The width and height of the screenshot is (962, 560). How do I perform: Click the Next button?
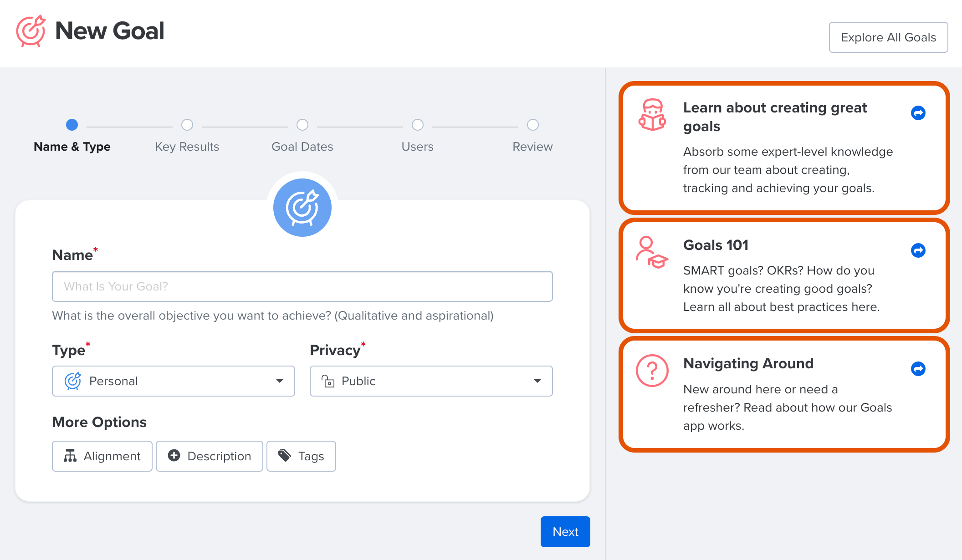coord(565,532)
